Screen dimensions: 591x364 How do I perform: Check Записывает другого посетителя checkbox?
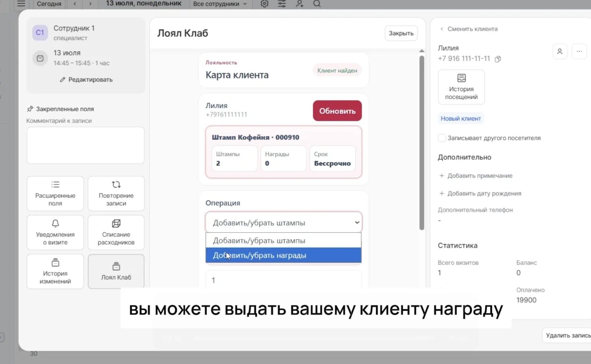[x=442, y=138]
